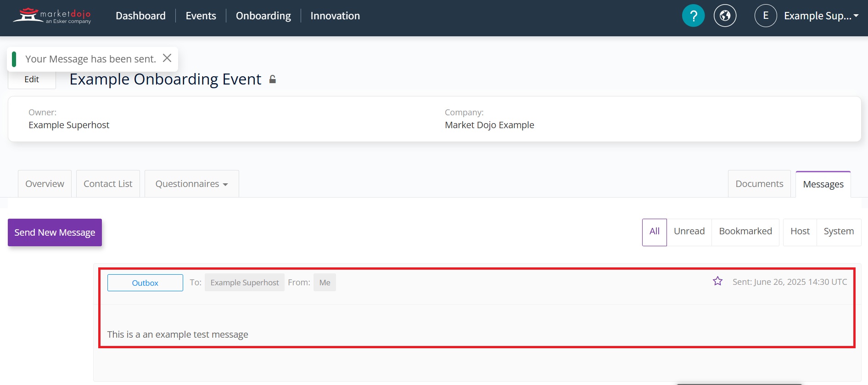Go to the Documents tab
Image resolution: width=868 pixels, height=385 pixels.
759,184
